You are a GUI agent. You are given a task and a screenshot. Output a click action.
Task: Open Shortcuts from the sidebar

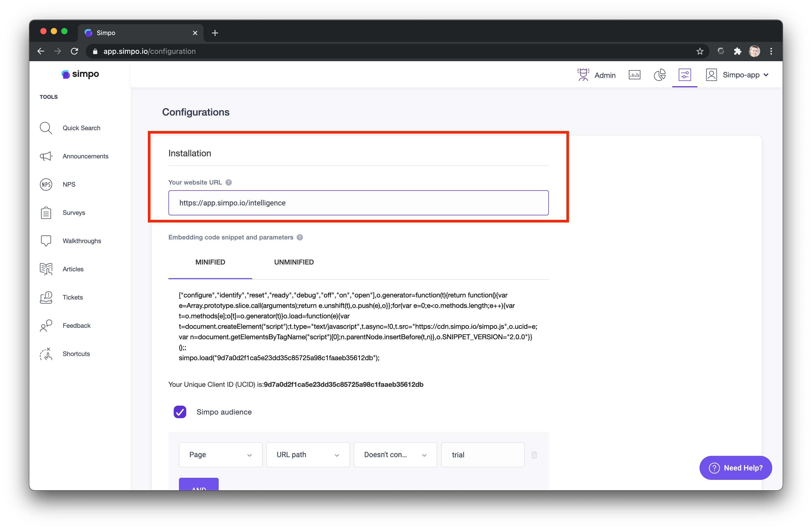pos(76,354)
